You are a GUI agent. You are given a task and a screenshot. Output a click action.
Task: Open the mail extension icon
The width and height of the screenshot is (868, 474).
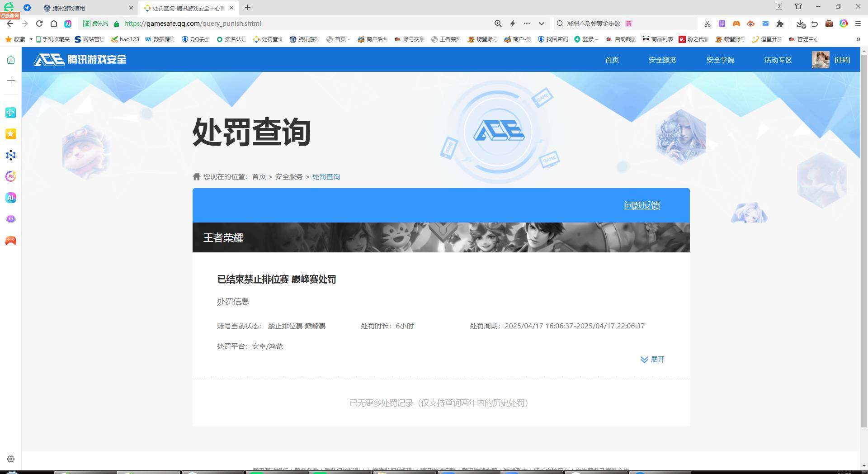pos(765,24)
